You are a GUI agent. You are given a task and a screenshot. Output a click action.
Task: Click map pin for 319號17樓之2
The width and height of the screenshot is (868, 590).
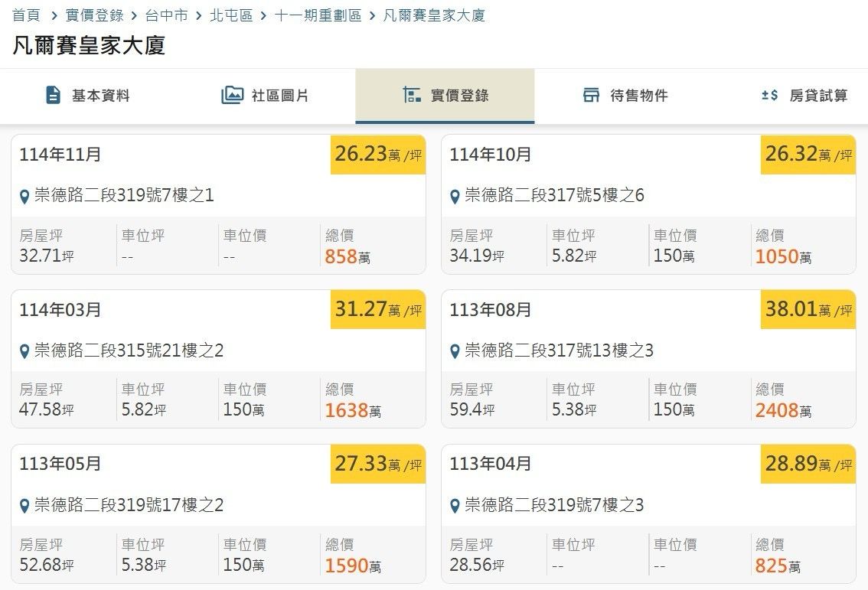[24, 506]
